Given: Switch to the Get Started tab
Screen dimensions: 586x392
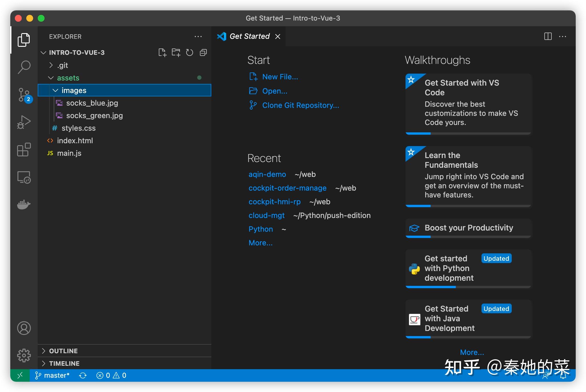Looking at the screenshot, I should coord(249,36).
